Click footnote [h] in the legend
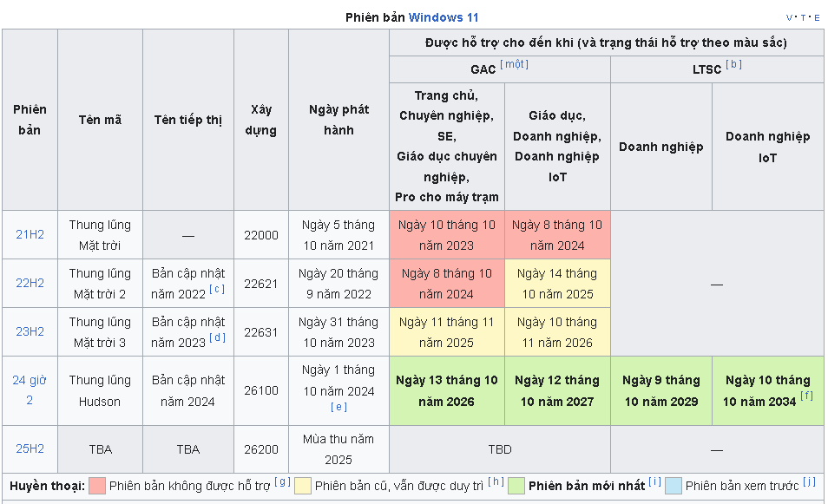This screenshot has height=504, width=828. point(495,482)
